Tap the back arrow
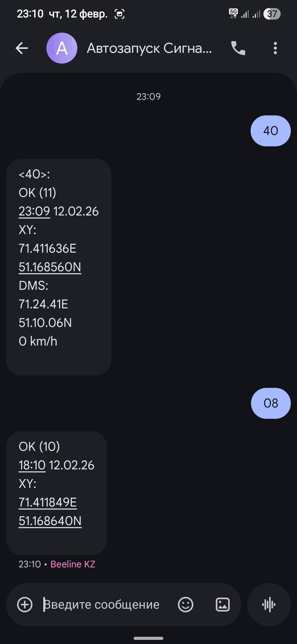This screenshot has height=644, width=297. coord(22,48)
